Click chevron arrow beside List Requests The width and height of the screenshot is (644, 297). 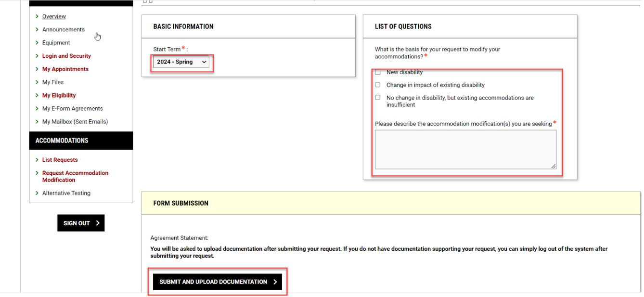coord(37,160)
